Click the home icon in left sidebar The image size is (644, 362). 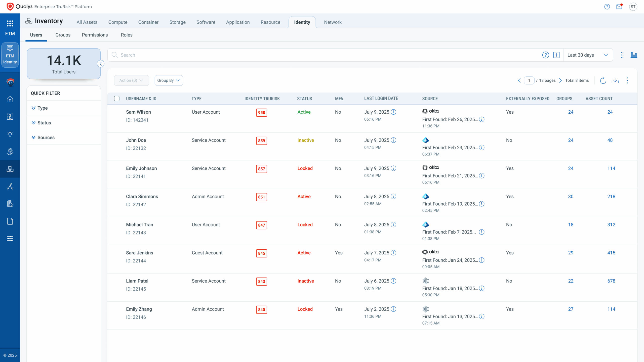pyautogui.click(x=10, y=99)
